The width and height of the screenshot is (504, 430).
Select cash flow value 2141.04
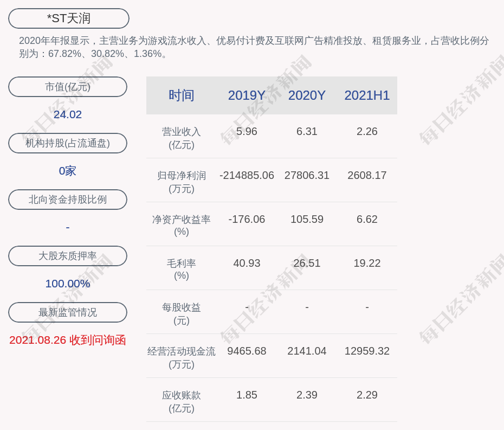tap(307, 351)
